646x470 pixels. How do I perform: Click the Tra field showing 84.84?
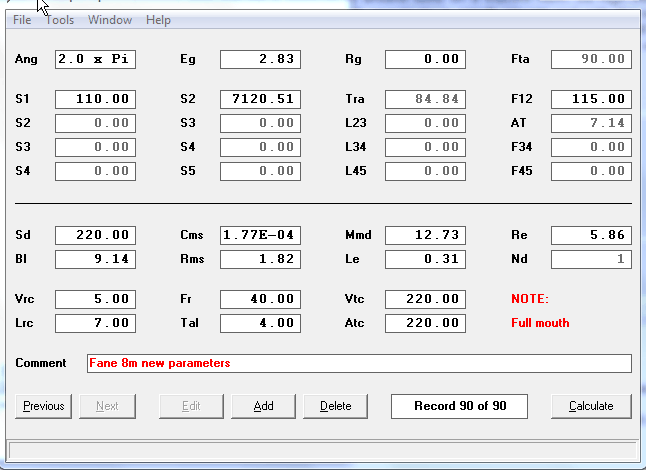click(x=426, y=99)
